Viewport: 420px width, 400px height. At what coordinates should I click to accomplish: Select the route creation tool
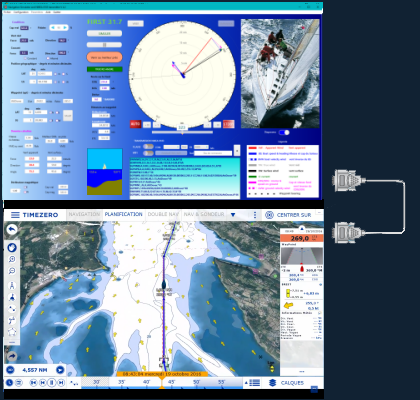12,309
